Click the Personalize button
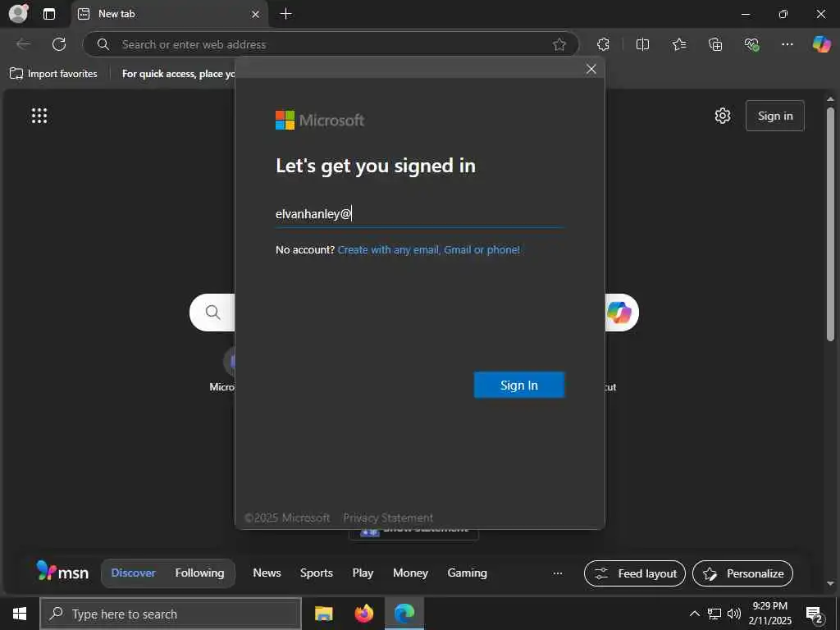Screen dimensions: 840x630 [x=742, y=573]
